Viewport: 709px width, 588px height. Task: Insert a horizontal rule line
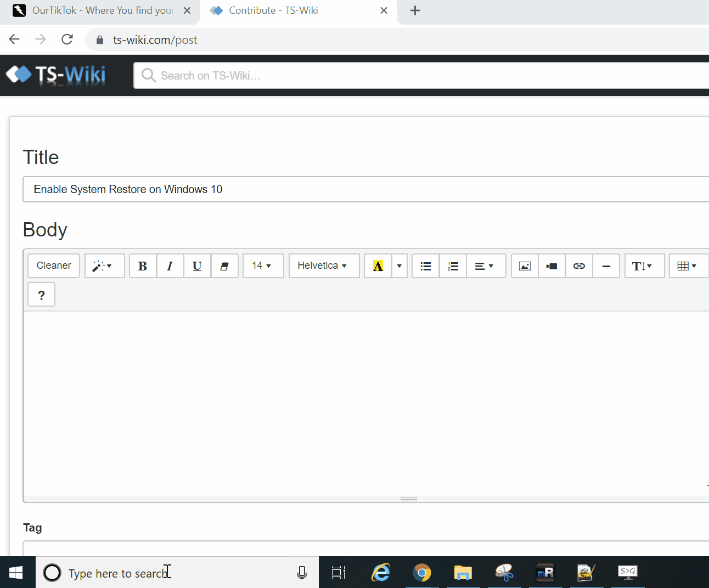[606, 266]
